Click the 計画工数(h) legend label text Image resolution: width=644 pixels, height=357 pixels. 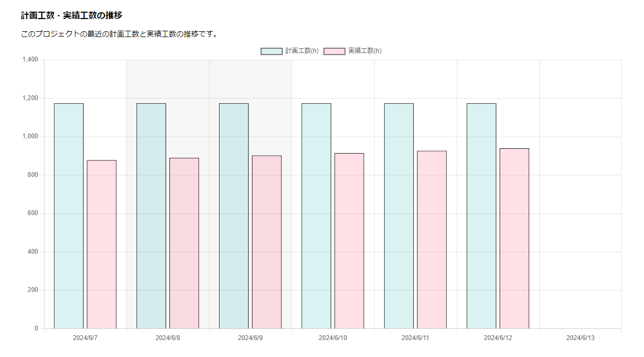coord(302,51)
